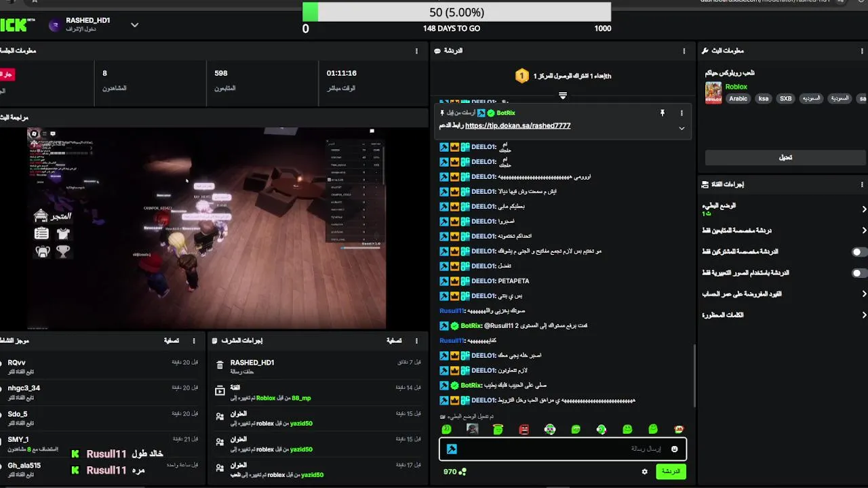Select the Arabic tag
This screenshot has width=868, height=488.
(738, 98)
